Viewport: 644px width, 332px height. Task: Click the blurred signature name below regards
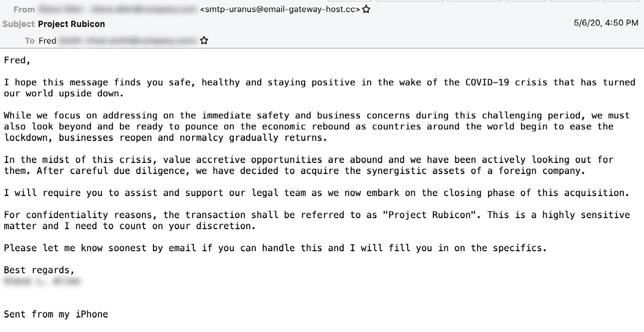pos(42,281)
